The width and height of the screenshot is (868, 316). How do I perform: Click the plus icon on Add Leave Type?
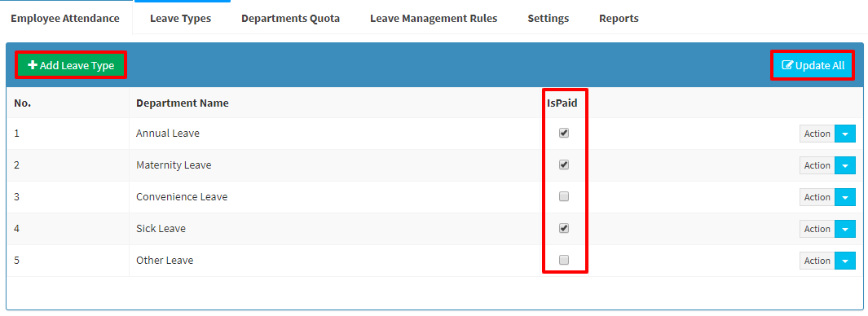click(x=33, y=65)
